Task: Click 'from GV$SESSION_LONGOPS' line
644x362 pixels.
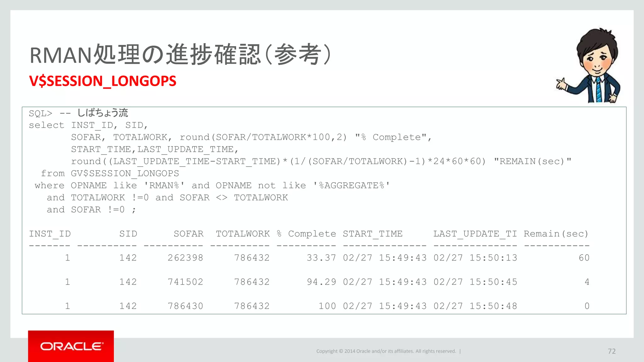Action: (x=110, y=173)
